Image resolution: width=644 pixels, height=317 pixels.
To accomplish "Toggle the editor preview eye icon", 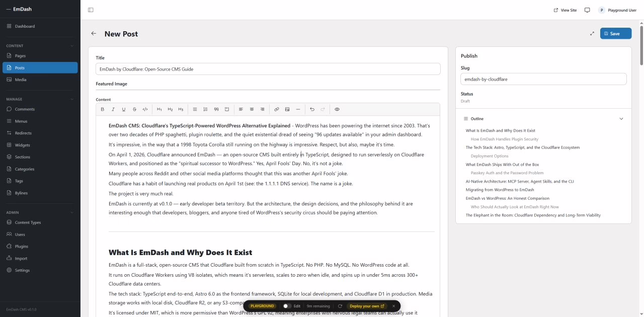I will (x=337, y=109).
